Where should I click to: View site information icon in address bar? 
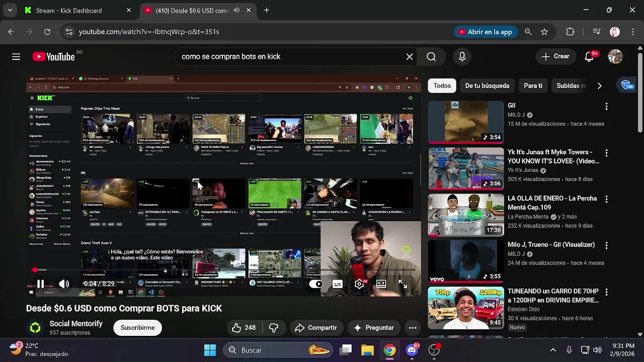point(69,32)
